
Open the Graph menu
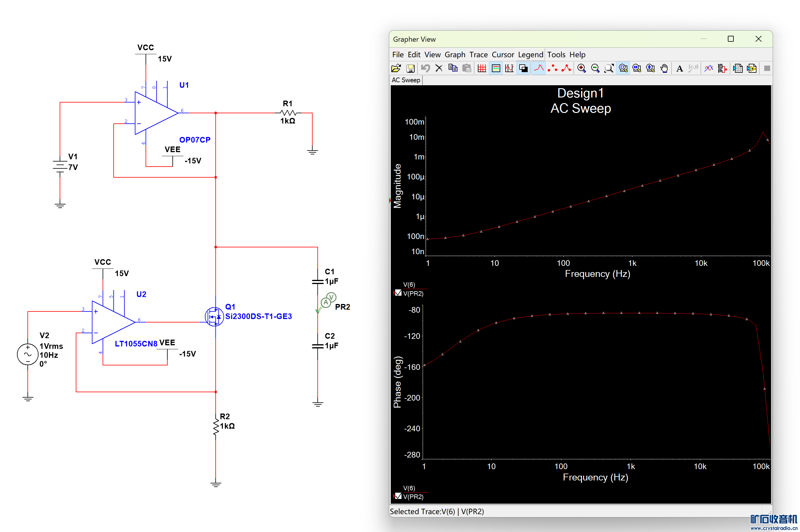pos(455,55)
